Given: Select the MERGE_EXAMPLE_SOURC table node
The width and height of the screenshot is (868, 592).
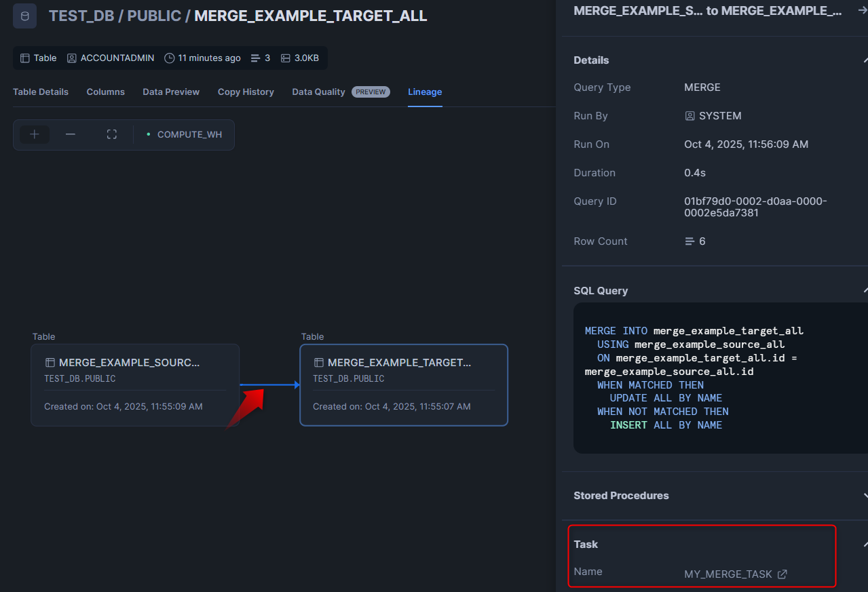Looking at the screenshot, I should click(135, 385).
